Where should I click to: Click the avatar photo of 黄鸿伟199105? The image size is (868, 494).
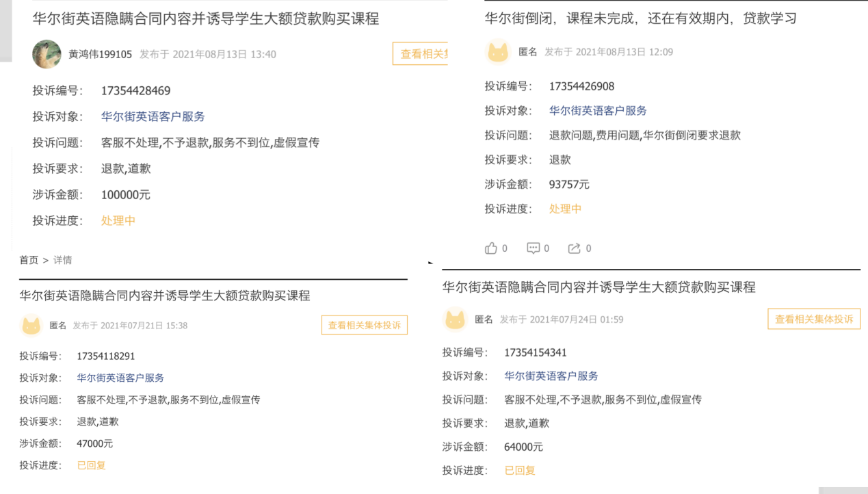point(47,54)
